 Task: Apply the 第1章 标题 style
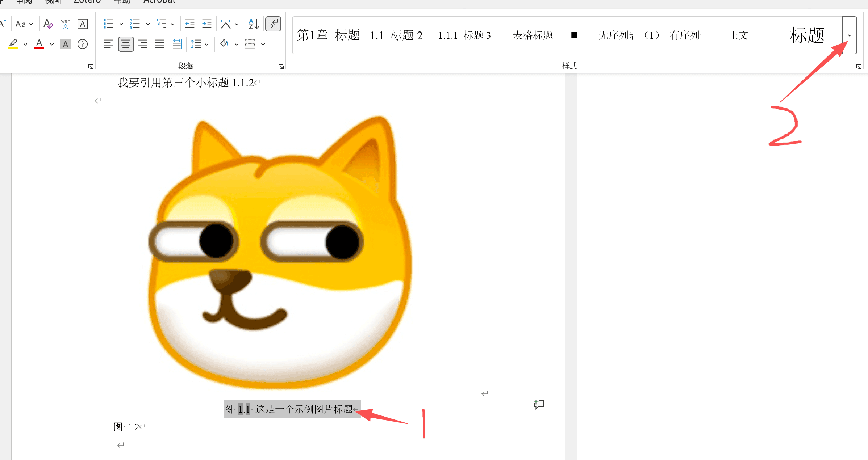tap(328, 35)
